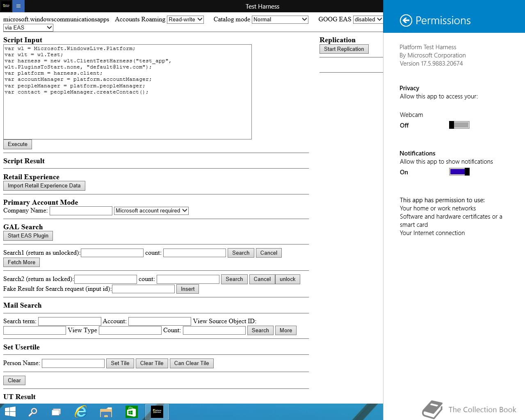Focus the Mail Search Account field

click(160, 322)
